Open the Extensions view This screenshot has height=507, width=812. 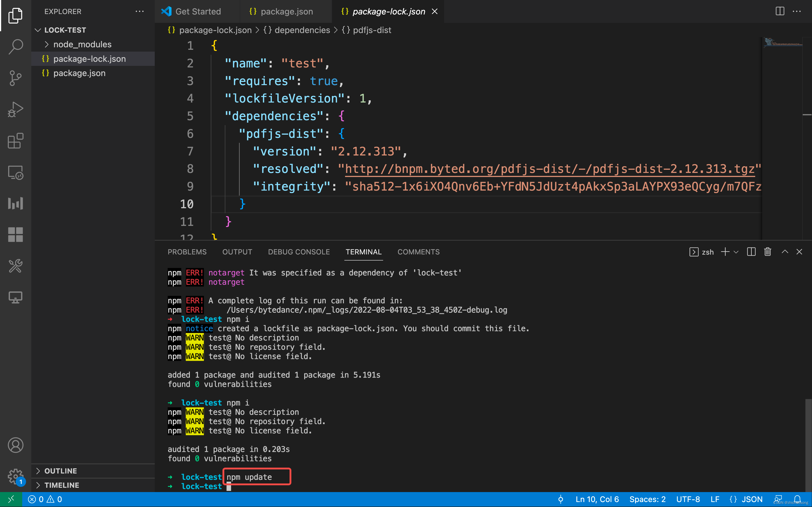click(x=15, y=141)
